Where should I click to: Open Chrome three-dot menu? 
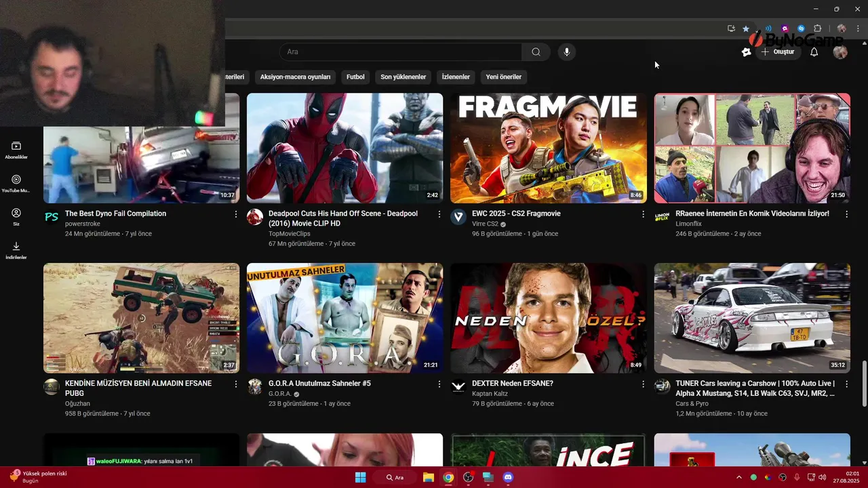[858, 28]
